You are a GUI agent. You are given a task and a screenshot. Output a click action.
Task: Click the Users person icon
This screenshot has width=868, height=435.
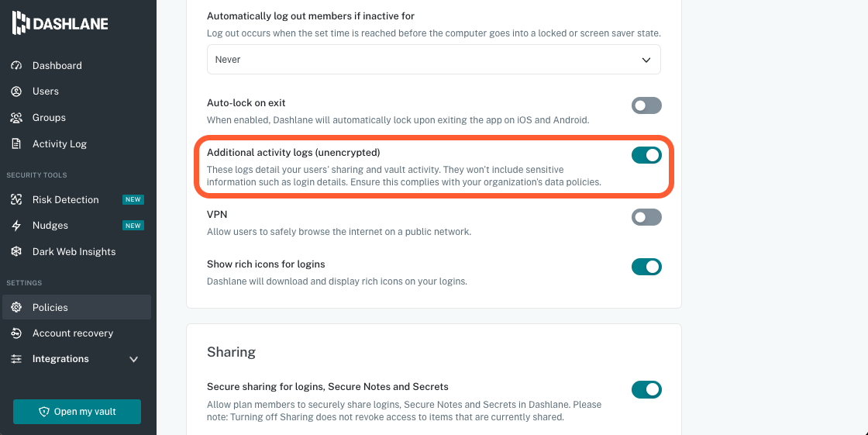[16, 91]
